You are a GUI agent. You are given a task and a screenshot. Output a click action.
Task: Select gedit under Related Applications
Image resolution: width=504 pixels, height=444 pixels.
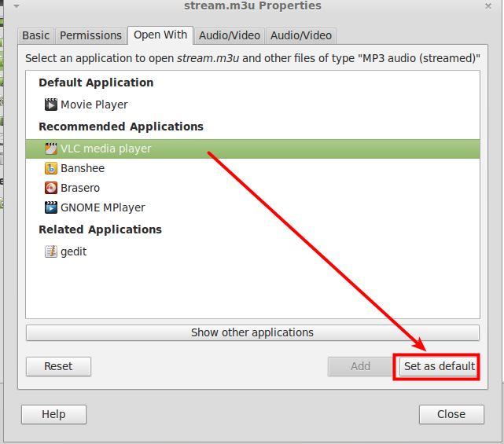(252, 251)
